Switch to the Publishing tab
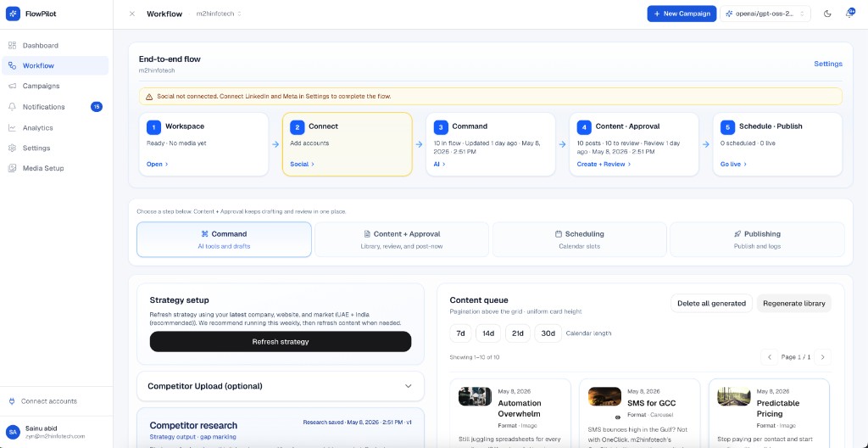 coord(757,239)
